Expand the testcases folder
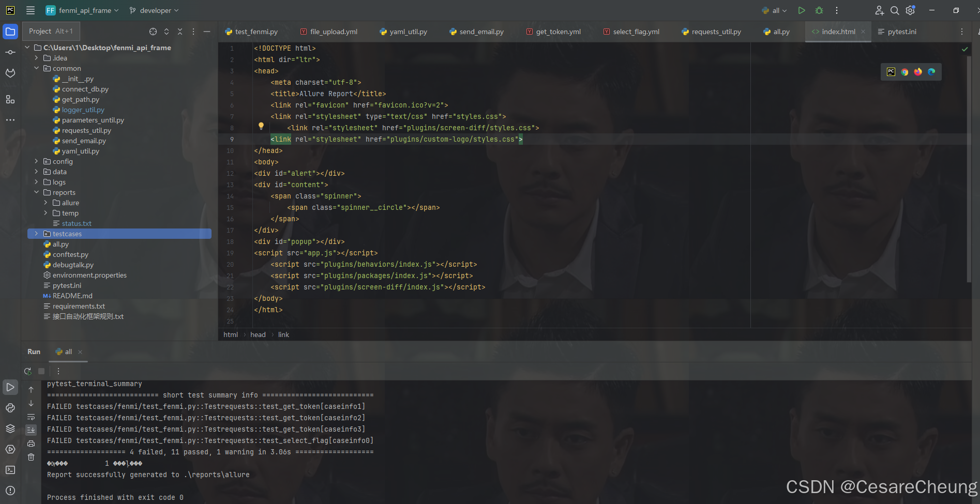The image size is (980, 504). click(36, 234)
